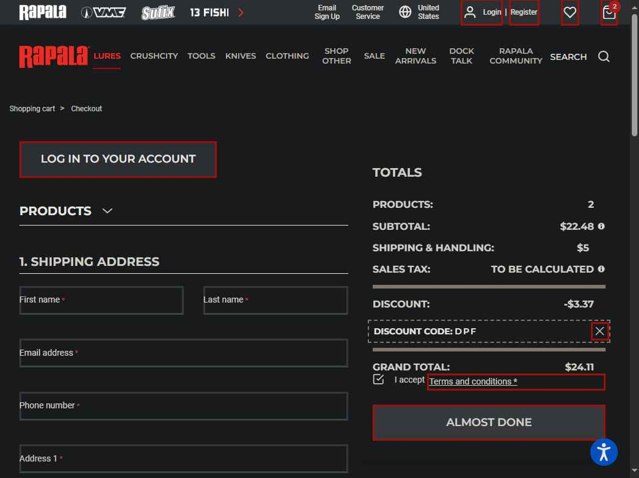Click Log In To Your Account button
Viewport: 639px width, 478px height.
118,159
